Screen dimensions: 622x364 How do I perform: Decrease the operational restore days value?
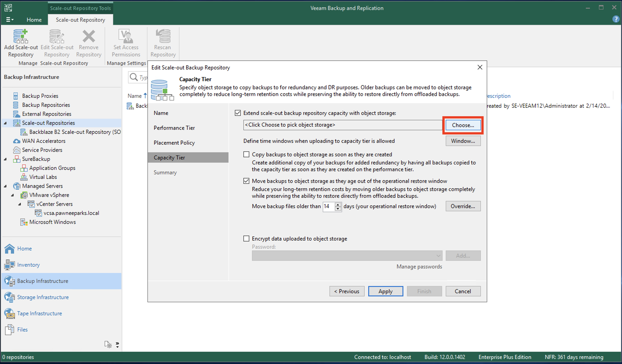point(338,209)
